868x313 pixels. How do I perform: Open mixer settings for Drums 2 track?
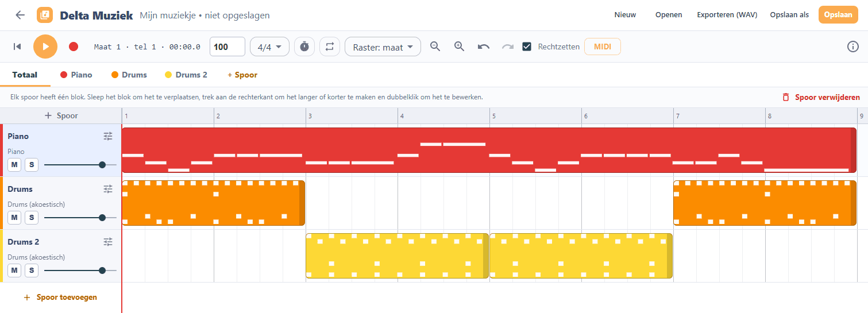click(x=108, y=242)
